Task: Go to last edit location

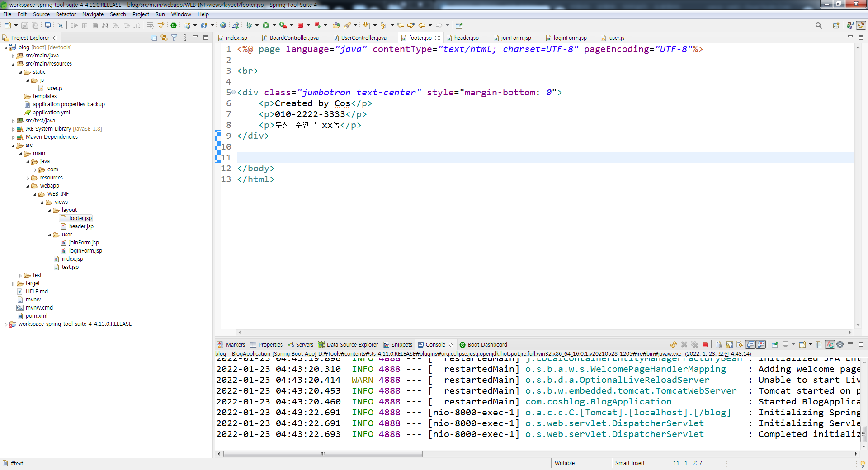Action: coord(401,25)
